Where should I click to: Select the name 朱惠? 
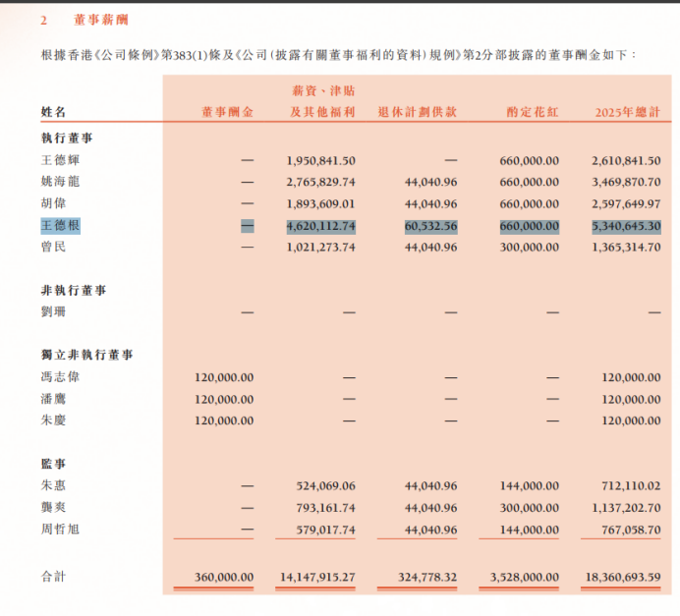point(53,485)
